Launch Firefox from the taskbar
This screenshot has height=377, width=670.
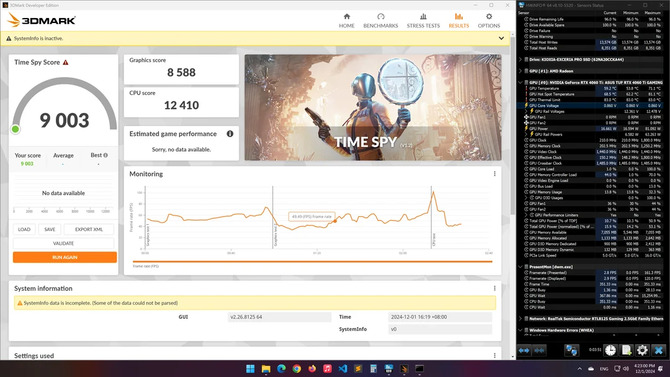pos(312,368)
